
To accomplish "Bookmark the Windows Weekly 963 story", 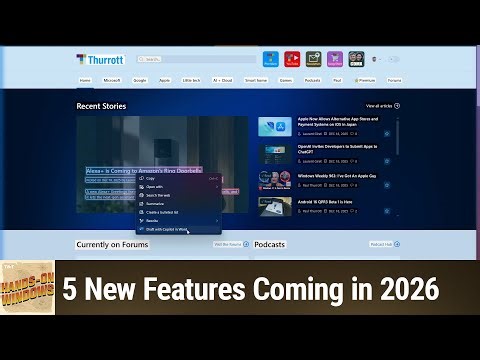I will (x=387, y=185).
